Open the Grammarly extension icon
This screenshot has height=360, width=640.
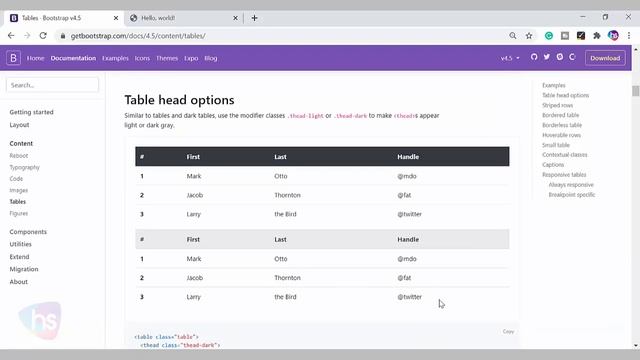point(549,36)
